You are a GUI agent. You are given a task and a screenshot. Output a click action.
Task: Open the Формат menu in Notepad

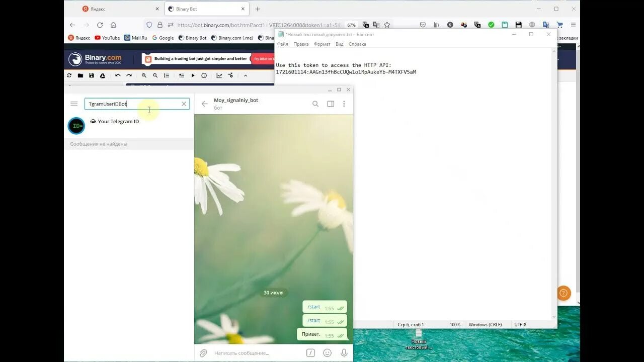322,44
